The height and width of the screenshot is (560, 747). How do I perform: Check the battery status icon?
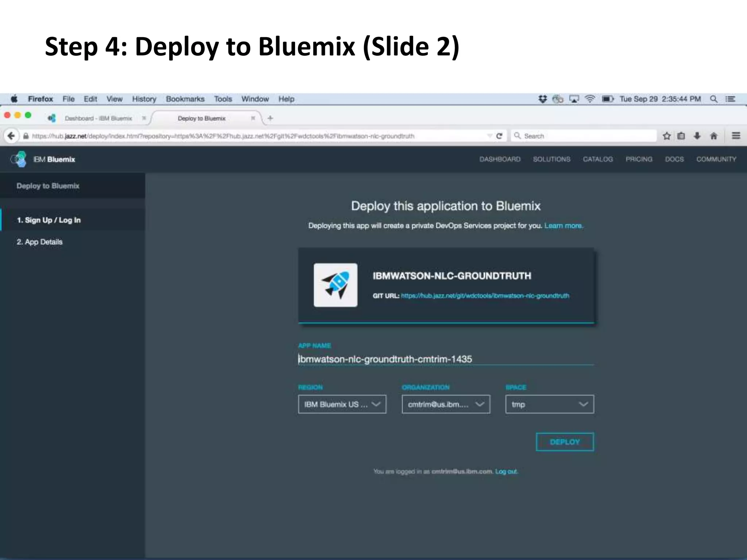coord(608,99)
